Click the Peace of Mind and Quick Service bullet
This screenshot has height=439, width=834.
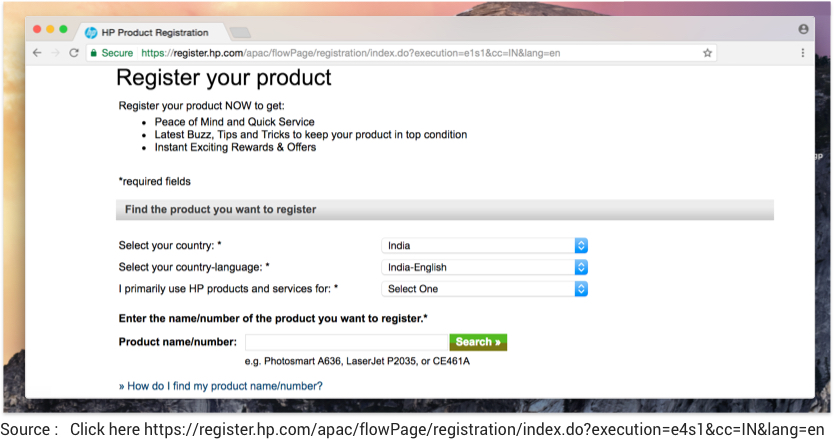click(x=235, y=122)
